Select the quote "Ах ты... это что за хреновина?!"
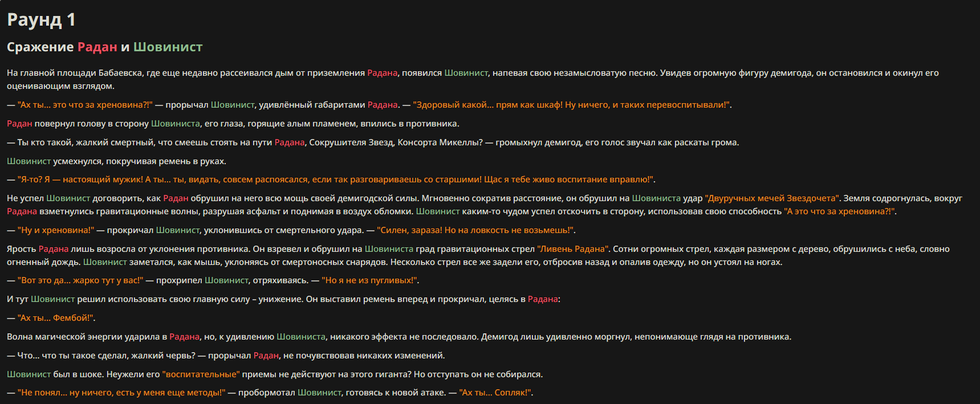 click(x=85, y=105)
